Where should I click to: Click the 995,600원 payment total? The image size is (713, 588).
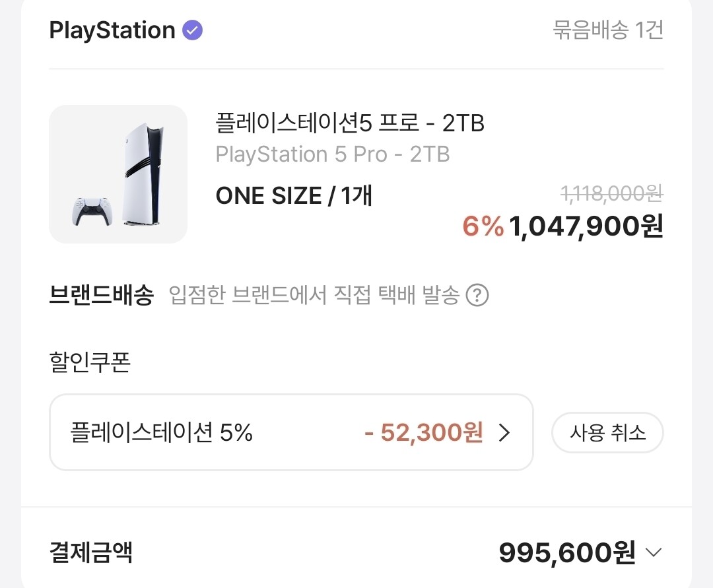[567, 552]
